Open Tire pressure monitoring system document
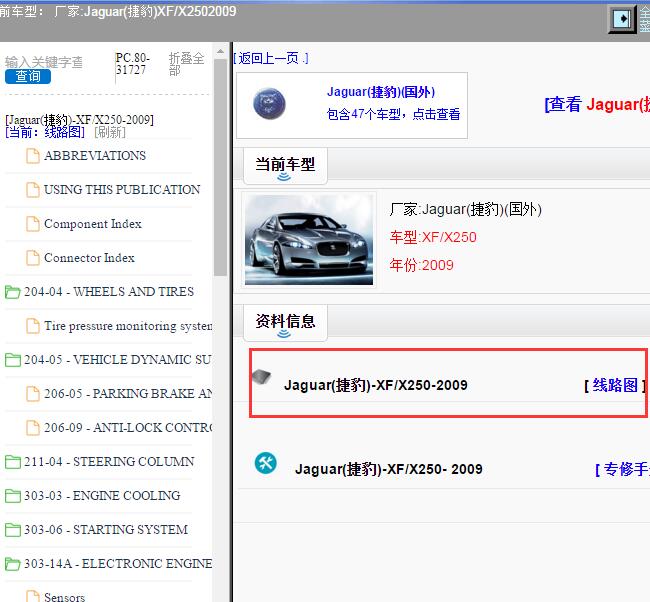650x602 pixels. (x=128, y=326)
